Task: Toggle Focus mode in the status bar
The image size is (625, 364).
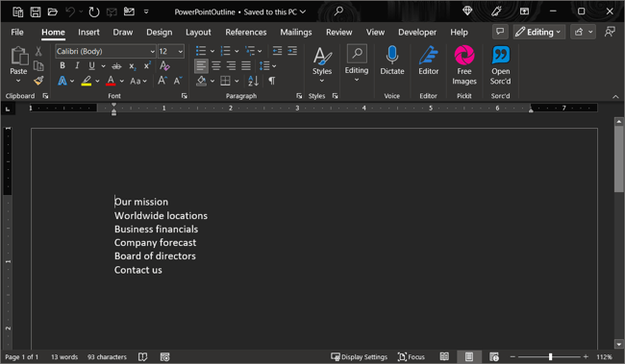Action: [x=412, y=357]
